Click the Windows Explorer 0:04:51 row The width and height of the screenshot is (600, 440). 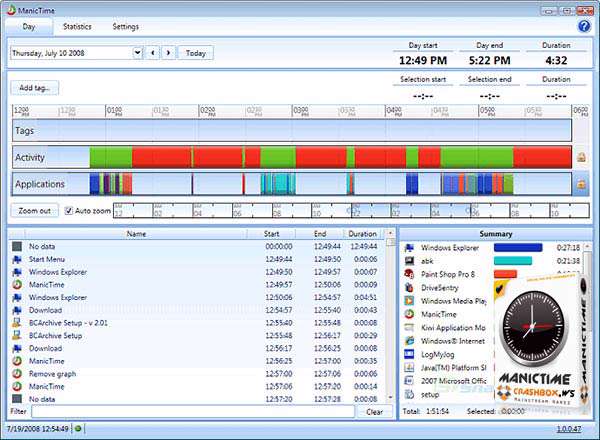pos(195,297)
